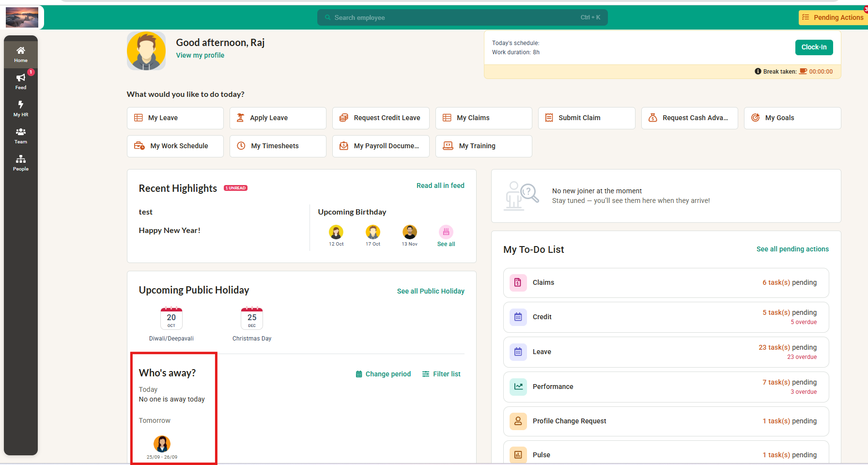
Task: Go to Home in sidebar
Action: coord(20,54)
